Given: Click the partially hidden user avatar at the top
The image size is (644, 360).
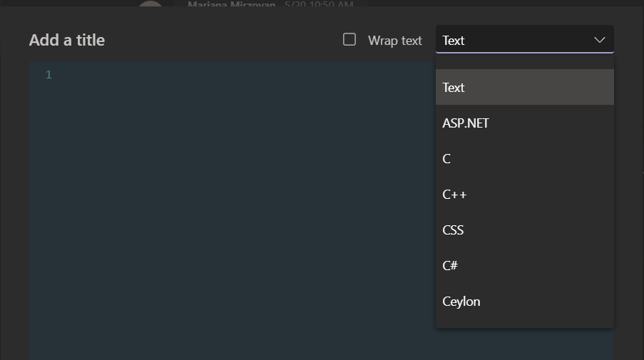Looking at the screenshot, I should (x=150, y=4).
